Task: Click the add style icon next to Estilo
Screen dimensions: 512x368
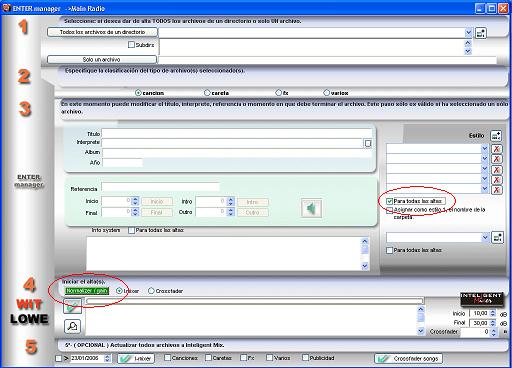Action: click(496, 136)
